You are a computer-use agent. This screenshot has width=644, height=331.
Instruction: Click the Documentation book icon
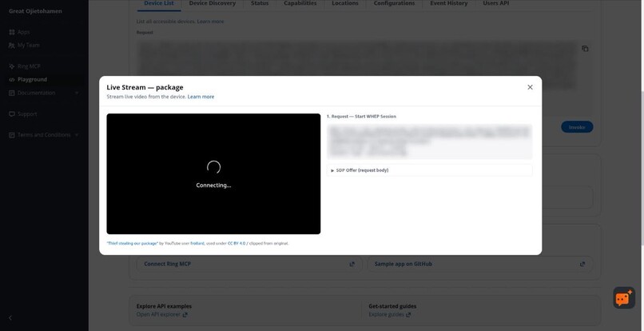tap(11, 93)
